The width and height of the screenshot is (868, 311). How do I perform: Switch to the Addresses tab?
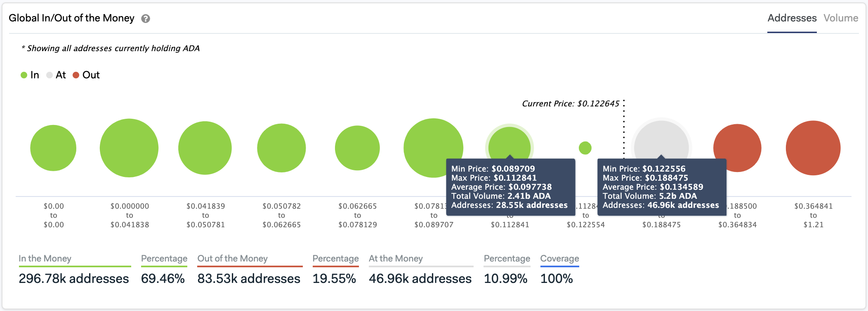click(792, 18)
